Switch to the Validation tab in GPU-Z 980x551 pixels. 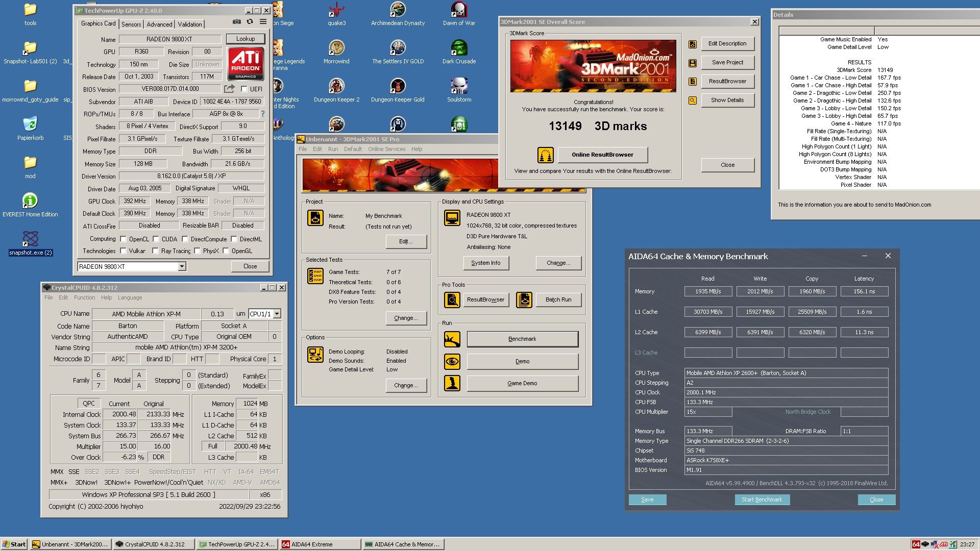point(190,24)
